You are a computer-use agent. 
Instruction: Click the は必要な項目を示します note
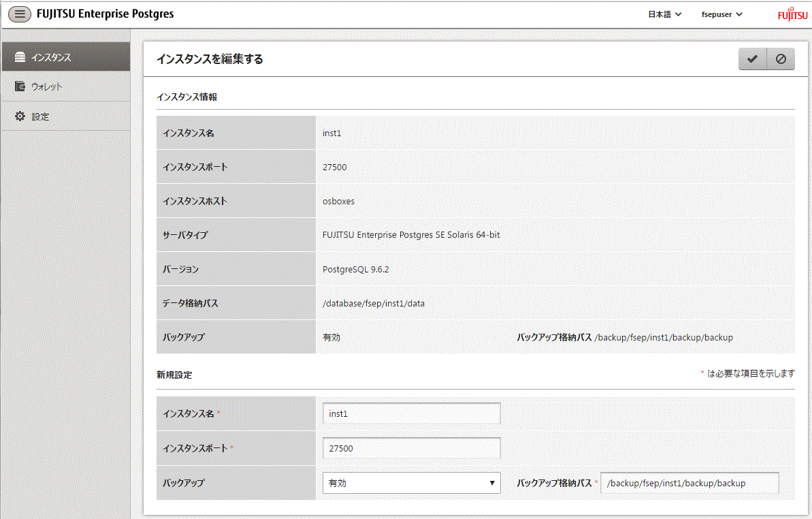[751, 373]
